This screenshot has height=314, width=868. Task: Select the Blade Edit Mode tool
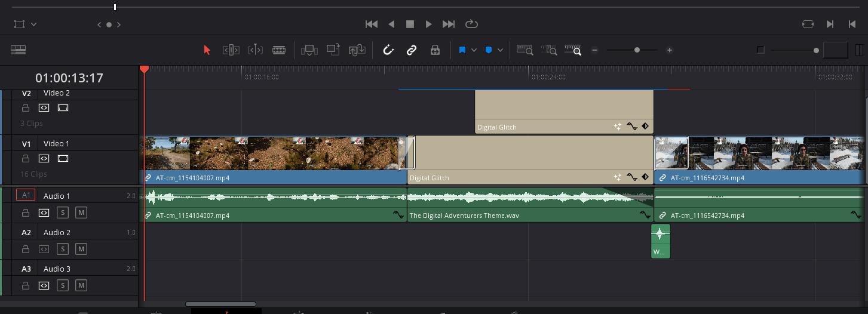click(279, 50)
